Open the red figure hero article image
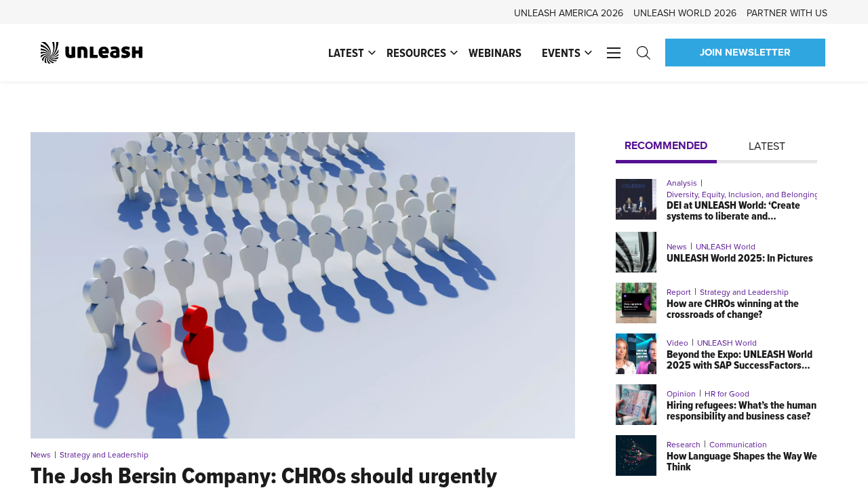 [302, 285]
